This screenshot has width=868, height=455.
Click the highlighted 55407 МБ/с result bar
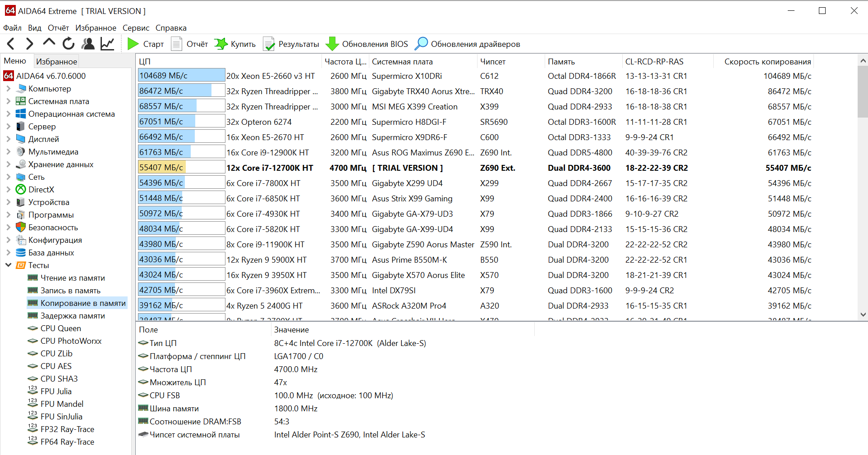point(181,168)
